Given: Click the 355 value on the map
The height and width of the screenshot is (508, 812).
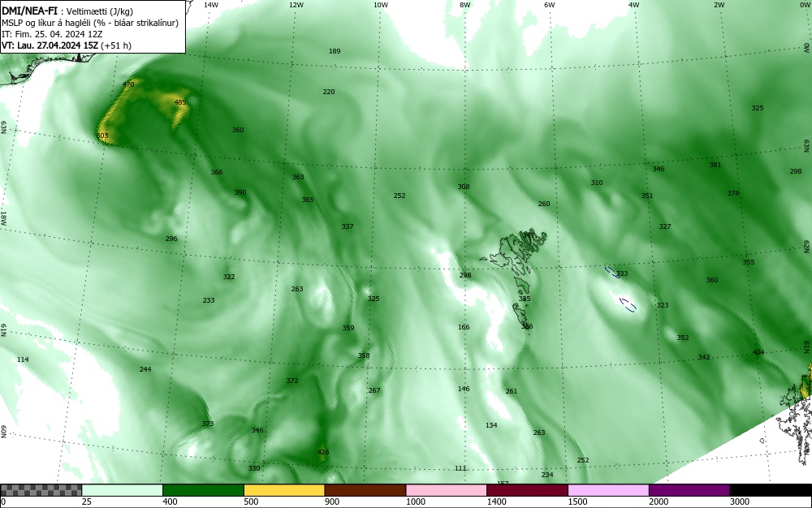Looking at the screenshot, I should [749, 262].
